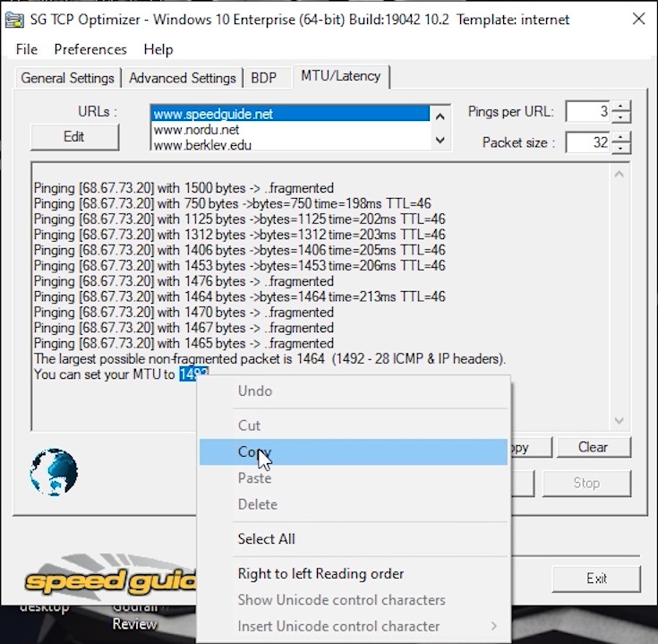This screenshot has width=658, height=644.
Task: Click Show Unicode control characters entry
Action: 354,600
